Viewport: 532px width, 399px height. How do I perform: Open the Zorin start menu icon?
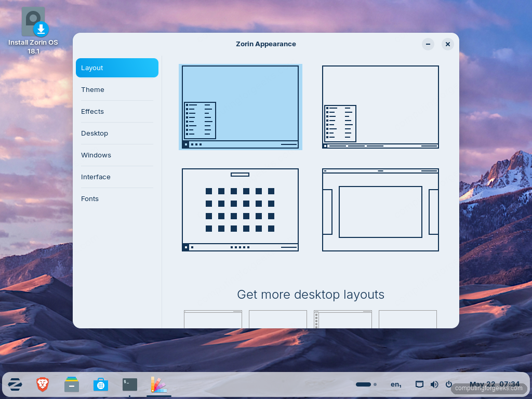[x=15, y=384]
